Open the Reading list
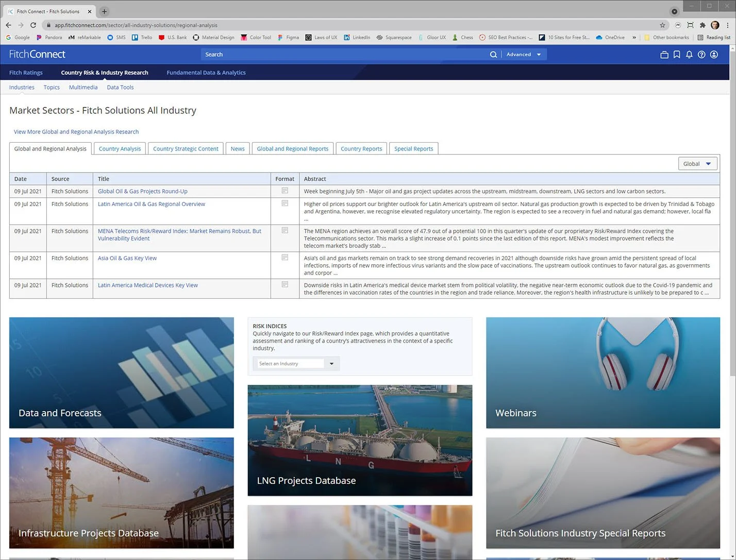Viewport: 736px width, 560px height. pyautogui.click(x=714, y=37)
